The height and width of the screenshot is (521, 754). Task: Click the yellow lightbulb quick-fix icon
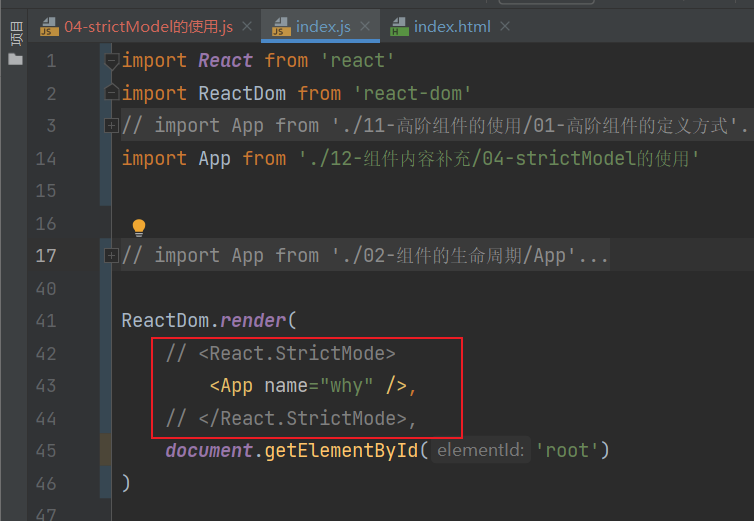(139, 228)
